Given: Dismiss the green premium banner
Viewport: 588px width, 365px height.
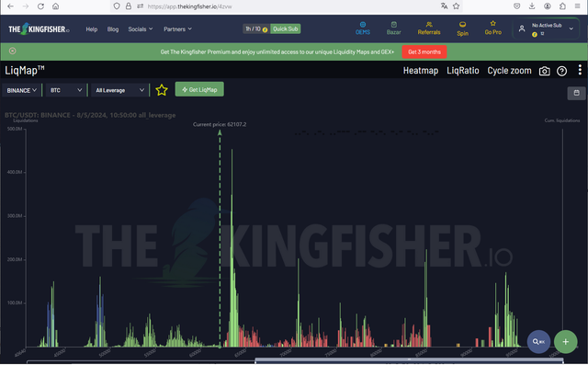Looking at the screenshot, I should [x=12, y=51].
